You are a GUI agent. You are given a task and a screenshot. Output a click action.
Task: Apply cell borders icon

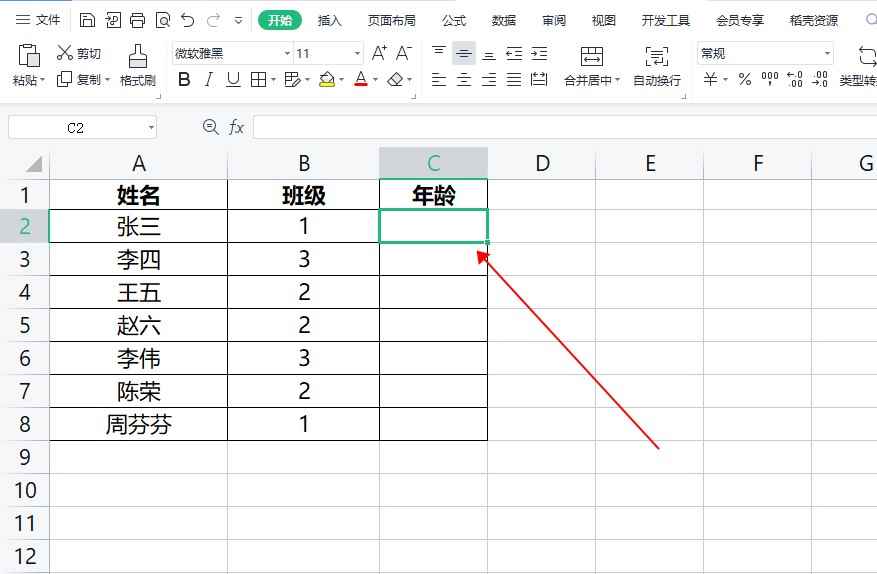pos(258,79)
